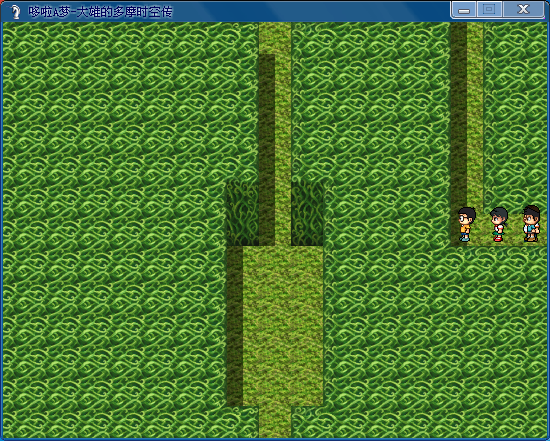Image resolution: width=550 pixels, height=441 pixels.
Task: Click the rightmost boy character in blue shirt
Action: point(531,223)
